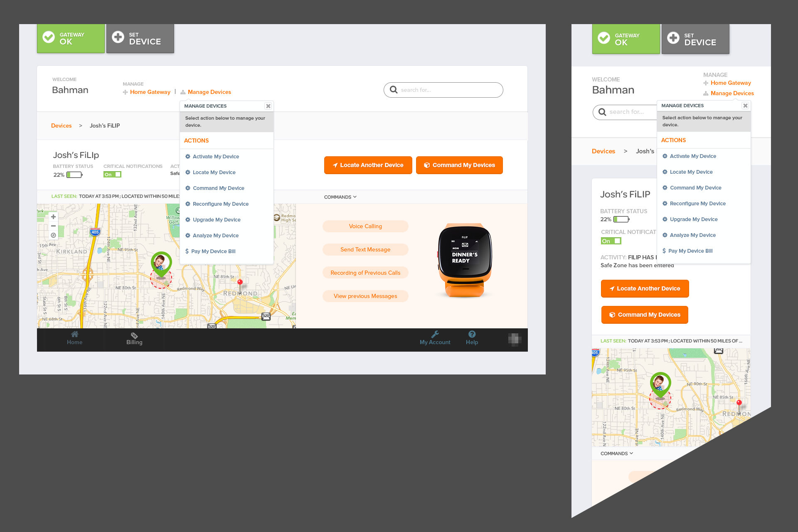Click Devices breadcrumb in desktop view
The height and width of the screenshot is (532, 798).
[61, 126]
